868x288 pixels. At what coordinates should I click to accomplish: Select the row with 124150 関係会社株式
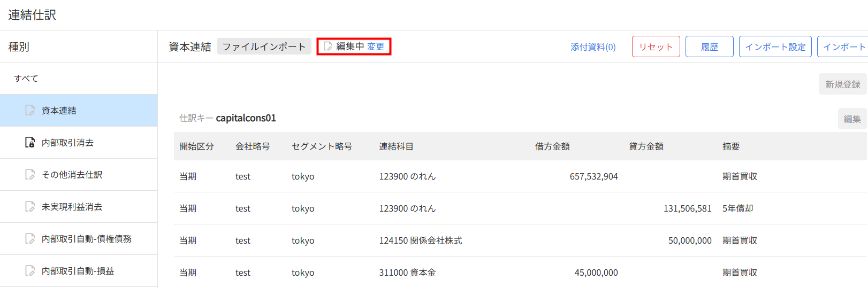point(420,240)
